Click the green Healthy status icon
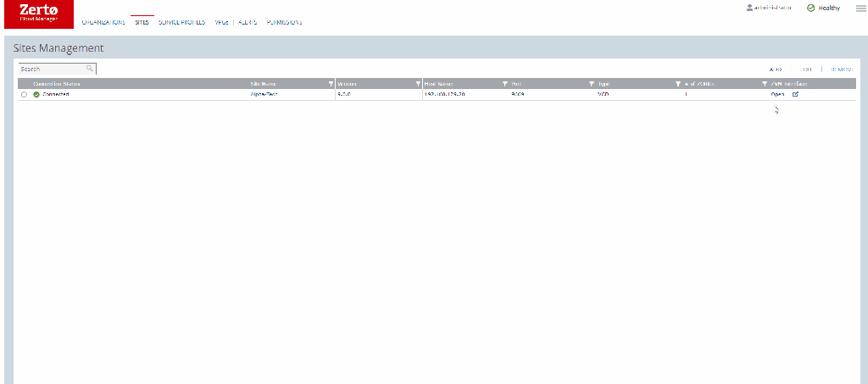868x384 pixels. click(811, 8)
